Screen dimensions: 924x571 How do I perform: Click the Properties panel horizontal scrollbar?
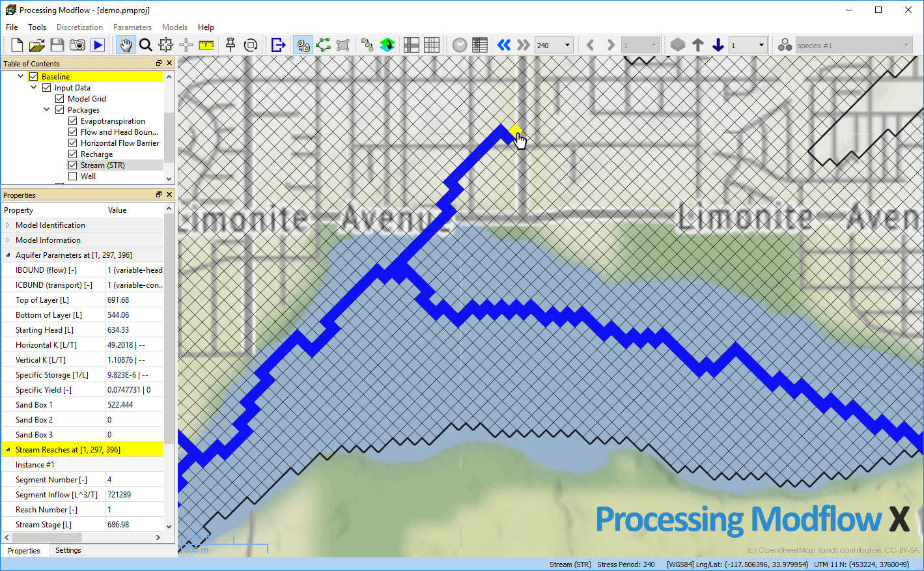pyautogui.click(x=47, y=538)
